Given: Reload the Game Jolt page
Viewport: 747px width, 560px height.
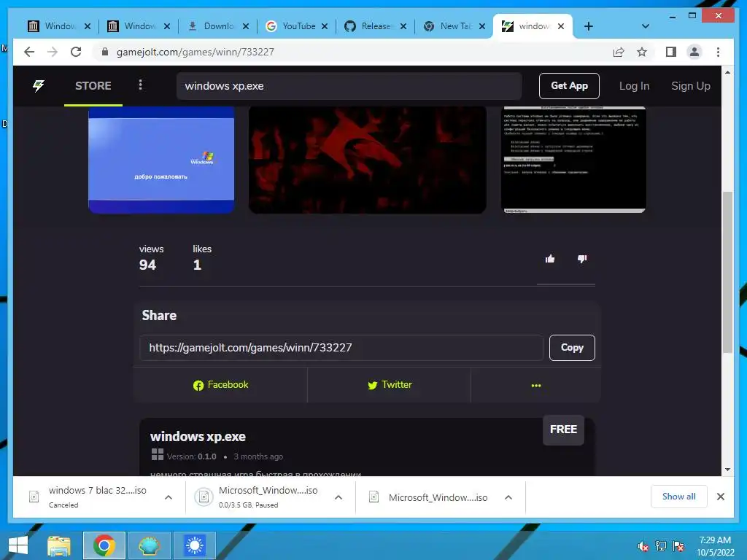Looking at the screenshot, I should pos(76,52).
